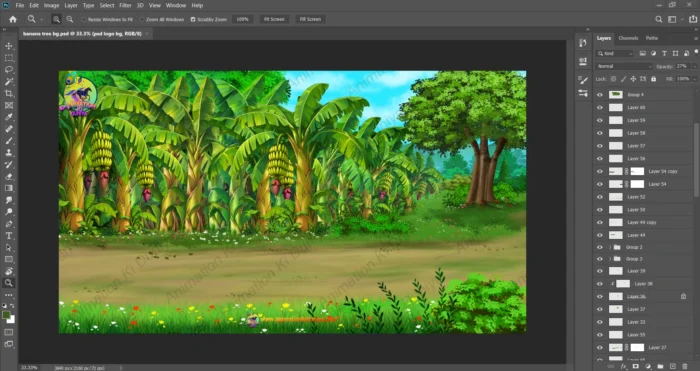
Task: Expand the Group 2 folder
Action: pos(610,247)
